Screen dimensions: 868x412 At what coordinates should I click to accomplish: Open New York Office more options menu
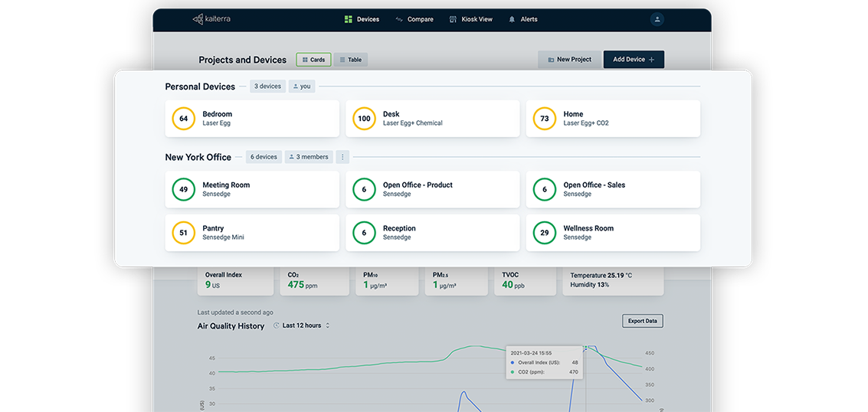[x=342, y=157]
